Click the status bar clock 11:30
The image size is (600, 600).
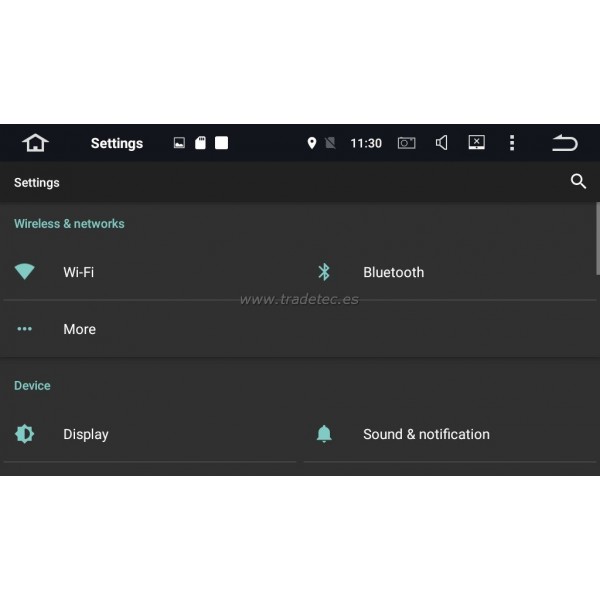coord(366,143)
